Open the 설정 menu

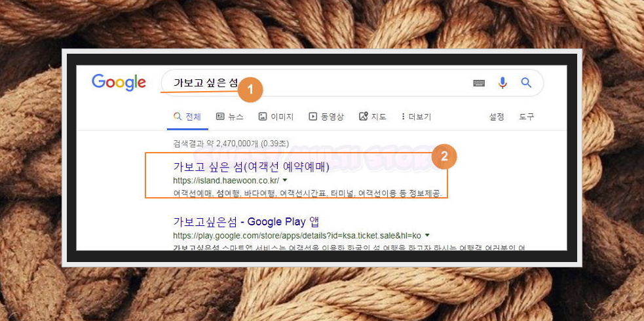[497, 117]
